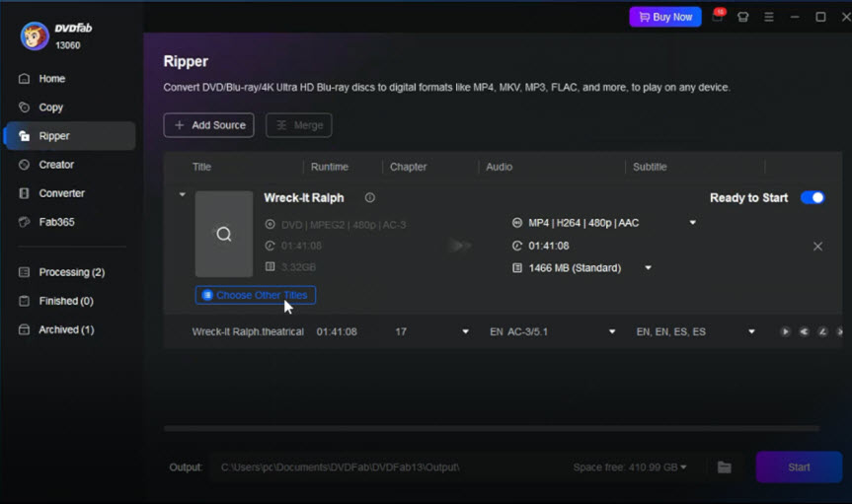The image size is (852, 504).
Task: Click the output size icon beside 1466 MB
Action: 517,267
